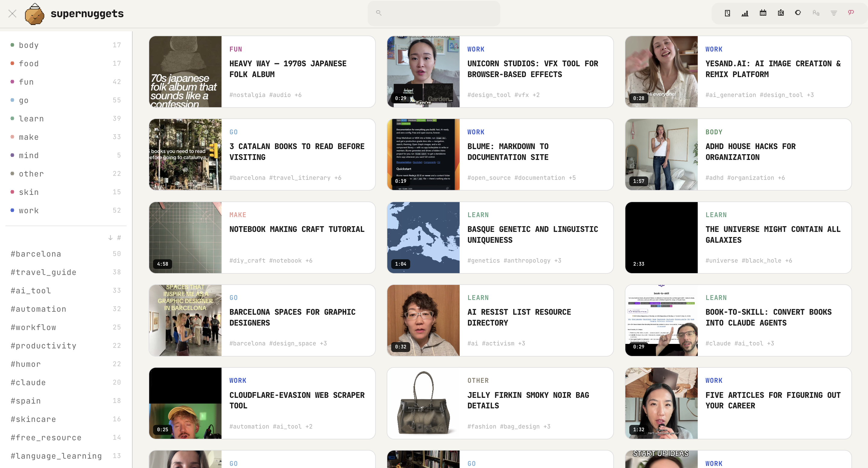The image size is (868, 468).
Task: Open Jelly Firkin Smoky Noir bag thumbnail
Action: click(x=423, y=403)
